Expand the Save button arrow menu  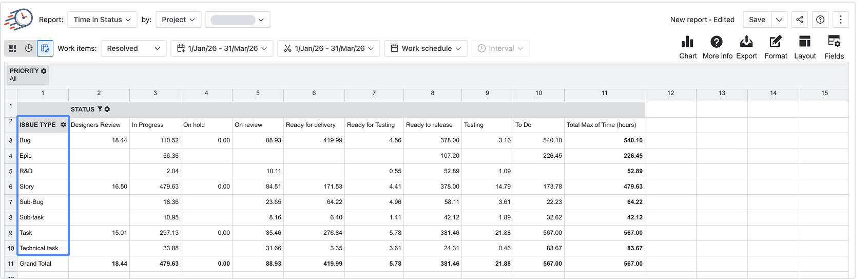pos(779,20)
